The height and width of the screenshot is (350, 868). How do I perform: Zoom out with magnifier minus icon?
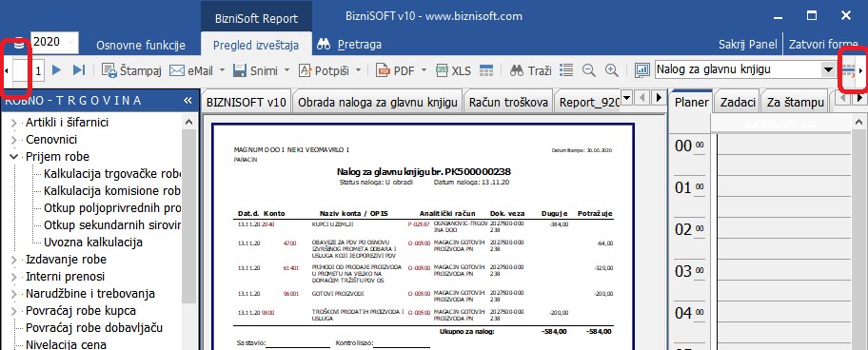(589, 70)
